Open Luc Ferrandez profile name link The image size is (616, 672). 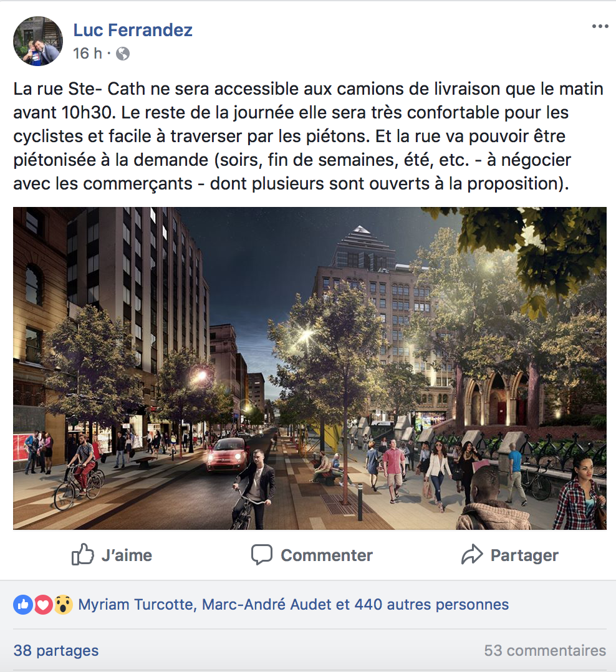pyautogui.click(x=133, y=30)
